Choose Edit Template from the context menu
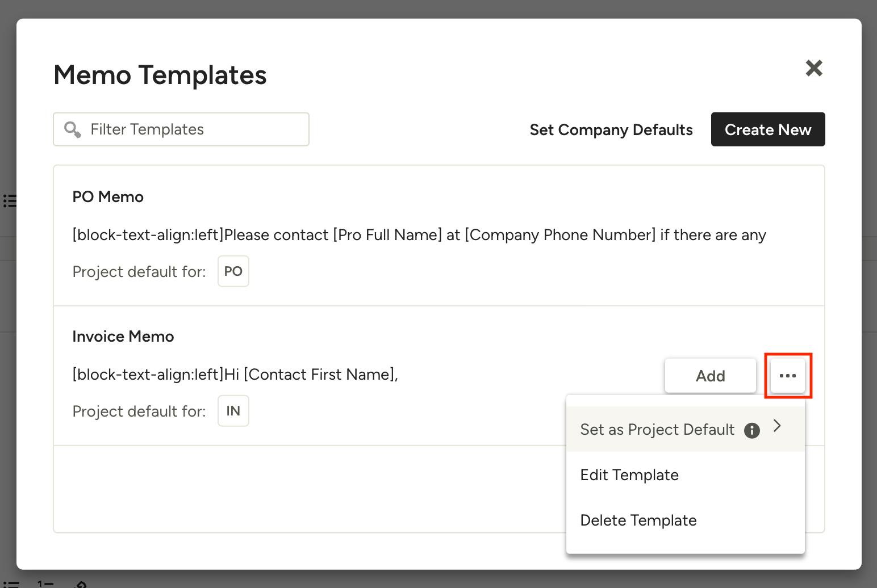The width and height of the screenshot is (877, 588). click(629, 474)
